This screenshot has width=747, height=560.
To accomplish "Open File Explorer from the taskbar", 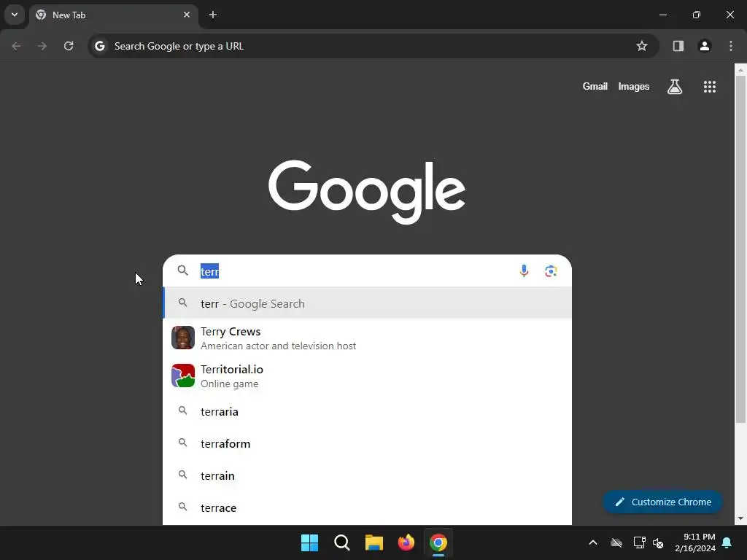I will click(x=374, y=542).
